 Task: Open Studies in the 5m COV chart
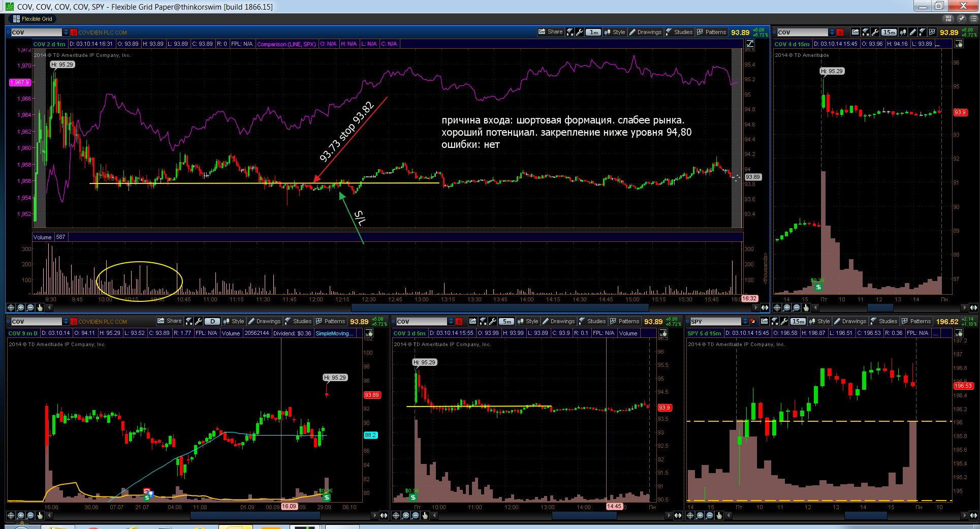click(x=592, y=321)
